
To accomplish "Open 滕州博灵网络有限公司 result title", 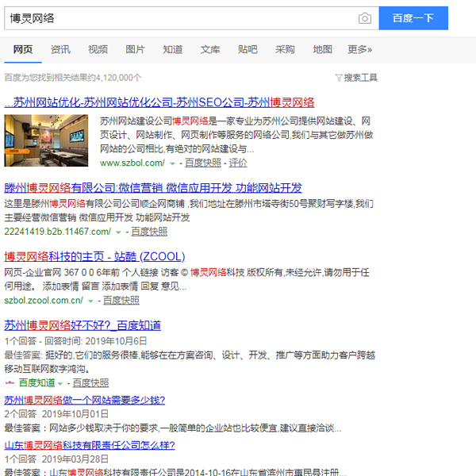I will 153,188.
